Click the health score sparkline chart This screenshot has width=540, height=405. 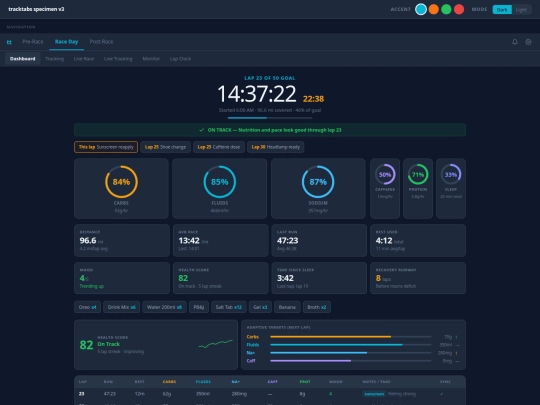click(x=216, y=344)
